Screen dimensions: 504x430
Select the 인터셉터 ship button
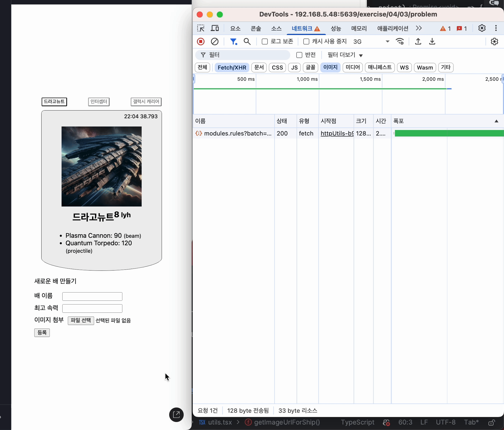99,102
